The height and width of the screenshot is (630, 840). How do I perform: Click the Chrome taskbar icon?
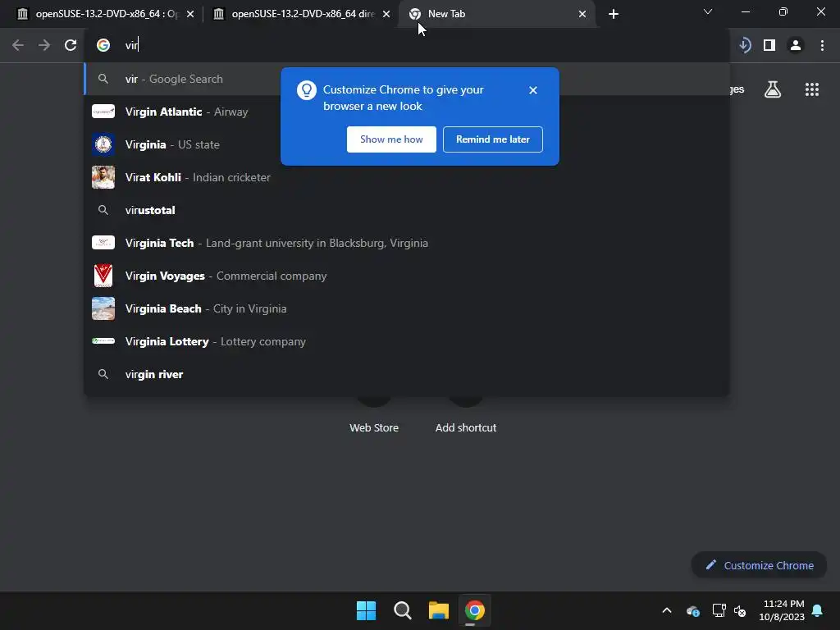(475, 610)
